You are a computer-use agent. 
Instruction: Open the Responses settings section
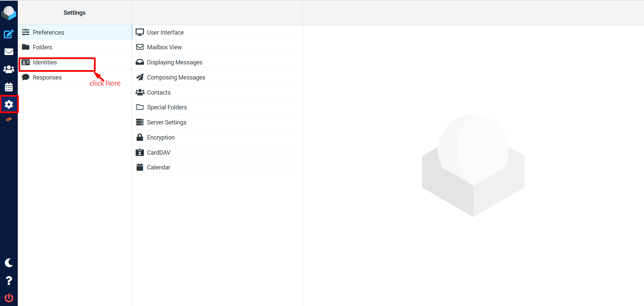47,78
